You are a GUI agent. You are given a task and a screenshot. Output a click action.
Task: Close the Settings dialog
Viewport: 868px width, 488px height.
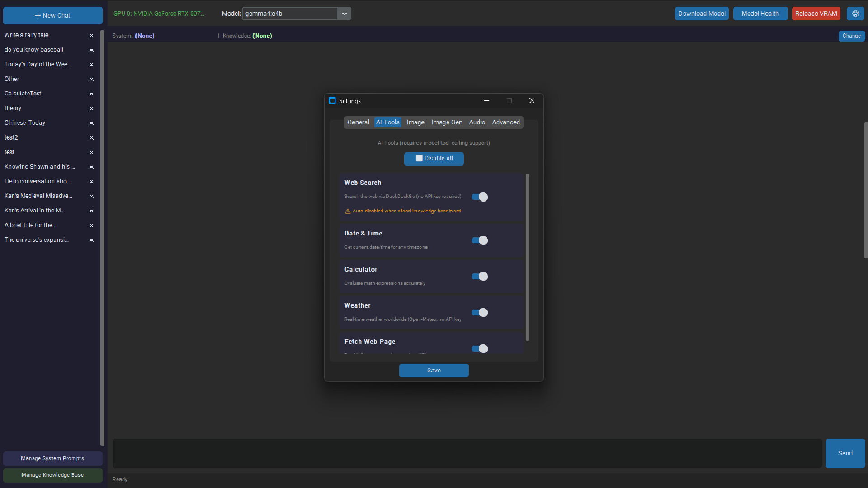coord(532,101)
